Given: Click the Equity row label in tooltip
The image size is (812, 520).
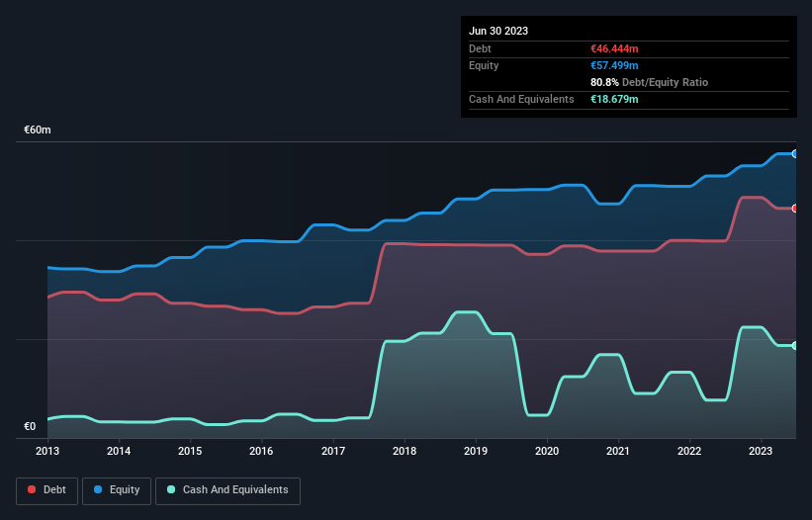Looking at the screenshot, I should (484, 65).
